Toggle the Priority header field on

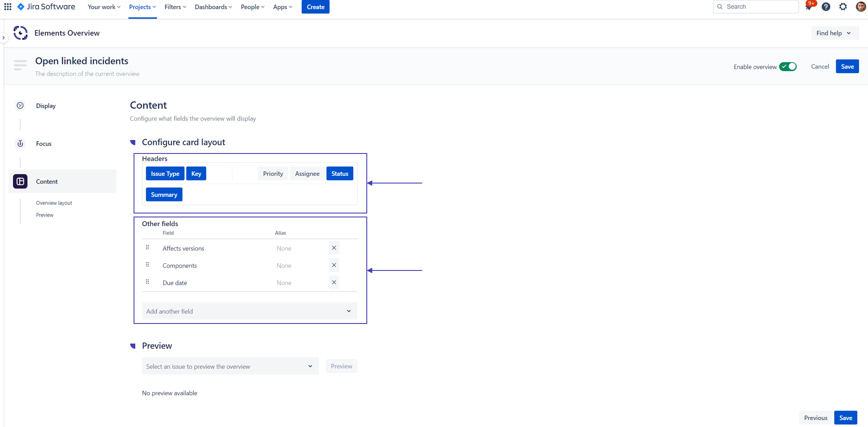pyautogui.click(x=273, y=173)
